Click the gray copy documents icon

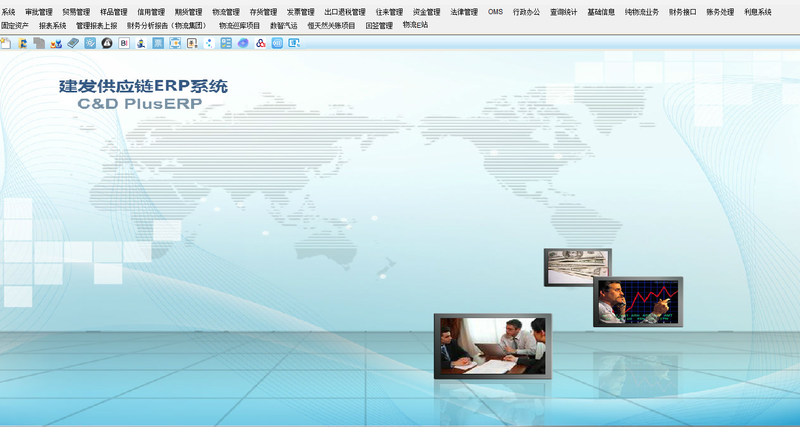[x=39, y=43]
